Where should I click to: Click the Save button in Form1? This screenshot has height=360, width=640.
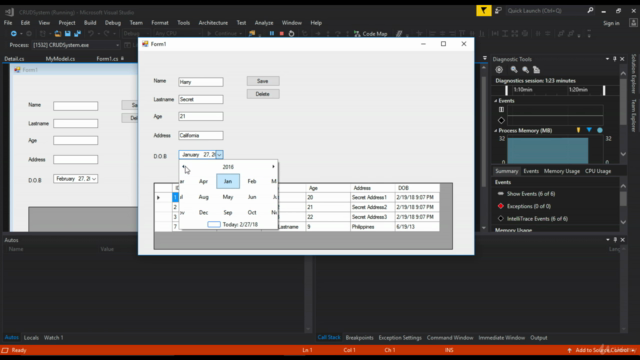263,81
